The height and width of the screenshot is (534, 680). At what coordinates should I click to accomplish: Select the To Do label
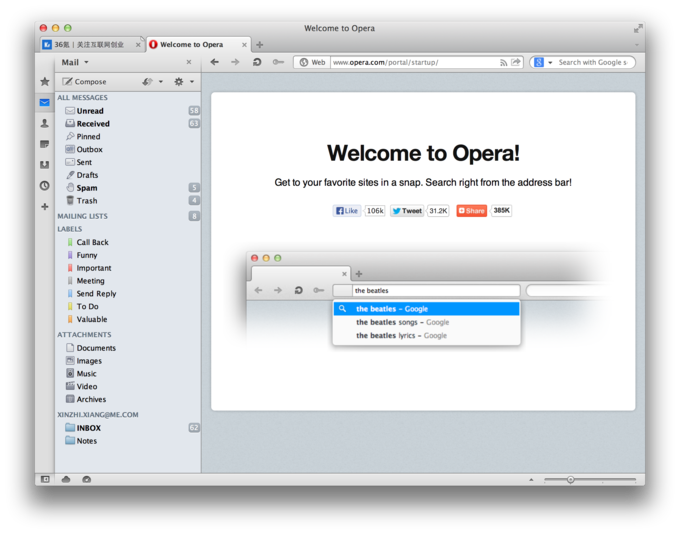click(x=128, y=306)
